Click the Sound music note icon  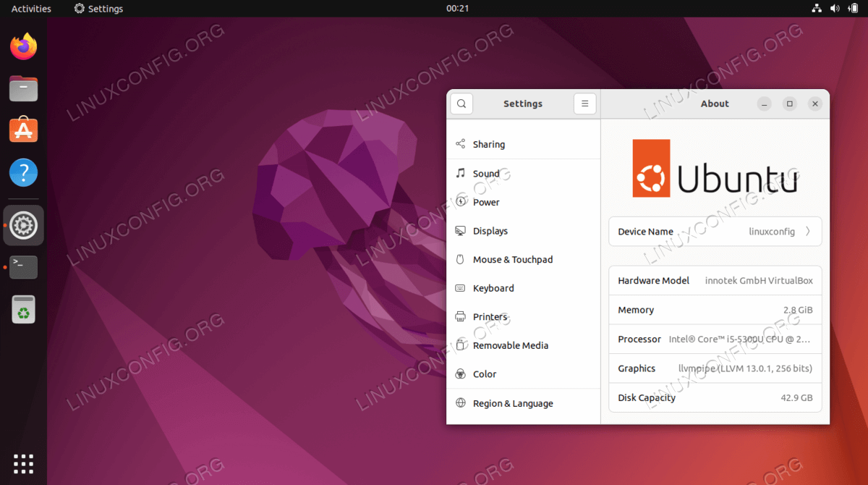click(x=460, y=173)
